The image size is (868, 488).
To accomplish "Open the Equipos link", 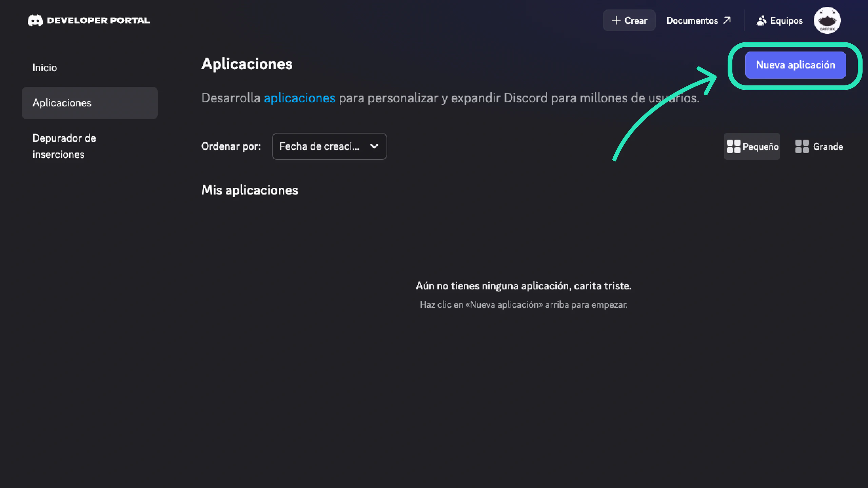I will coord(780,21).
